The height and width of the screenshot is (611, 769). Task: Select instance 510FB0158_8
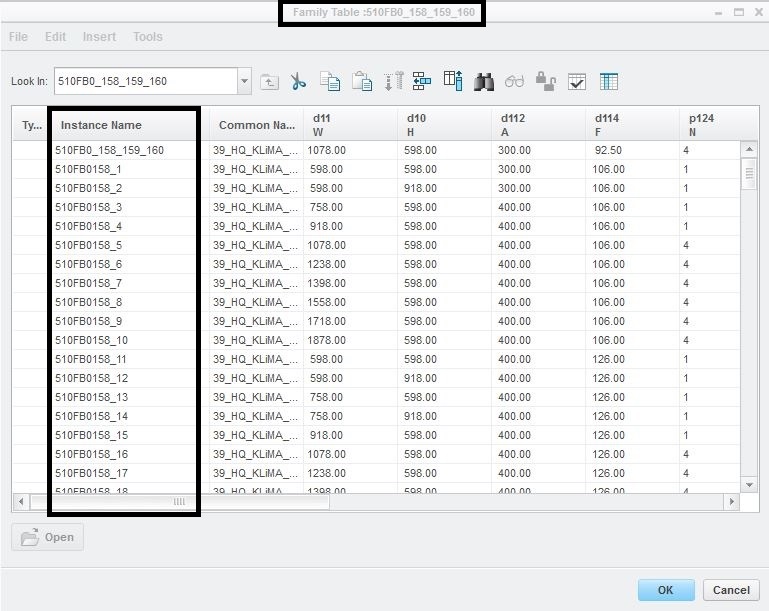tap(88, 303)
